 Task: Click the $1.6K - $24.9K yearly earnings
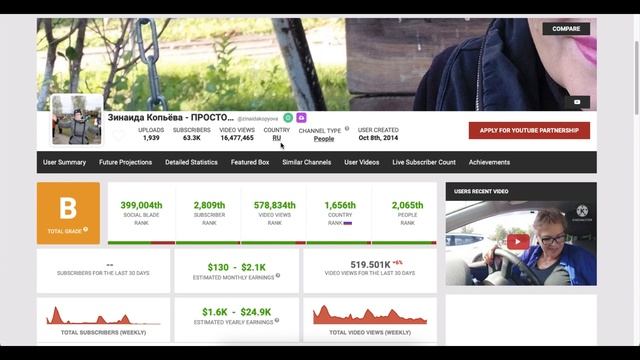tap(237, 312)
